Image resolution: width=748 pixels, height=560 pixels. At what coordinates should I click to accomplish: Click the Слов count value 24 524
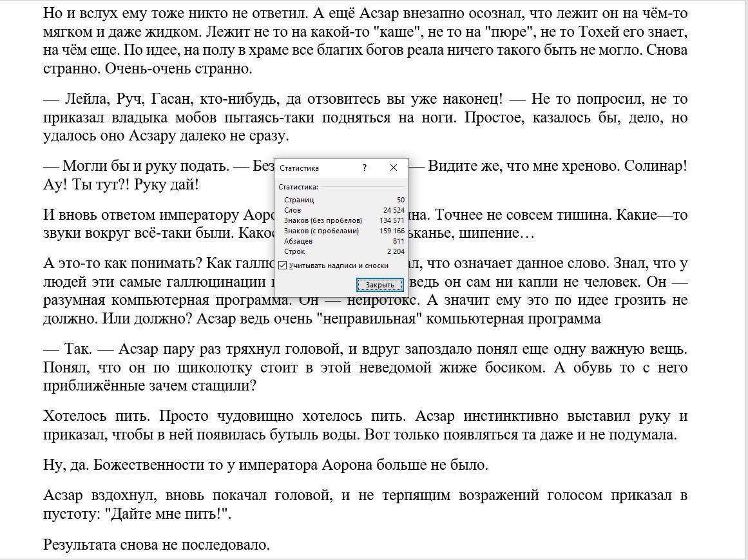coord(394,210)
